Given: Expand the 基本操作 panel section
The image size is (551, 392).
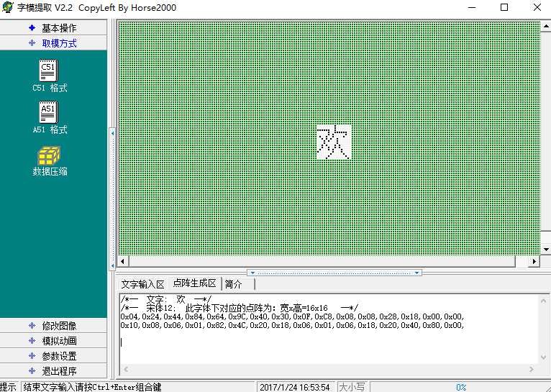Looking at the screenshot, I should (x=53, y=28).
